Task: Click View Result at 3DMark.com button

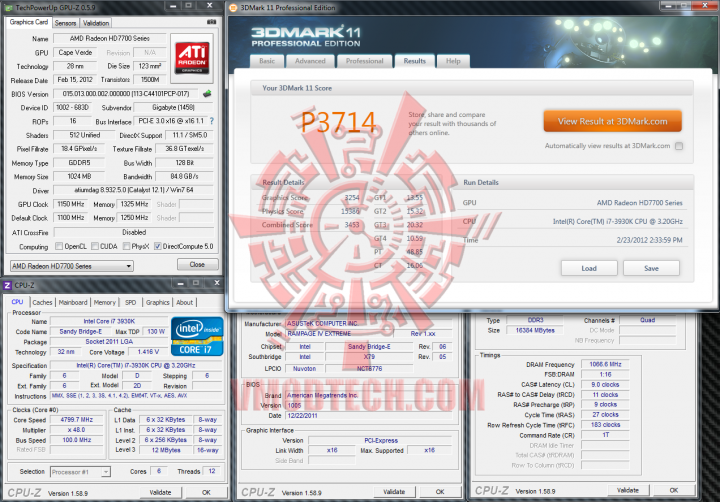Action: click(x=613, y=121)
